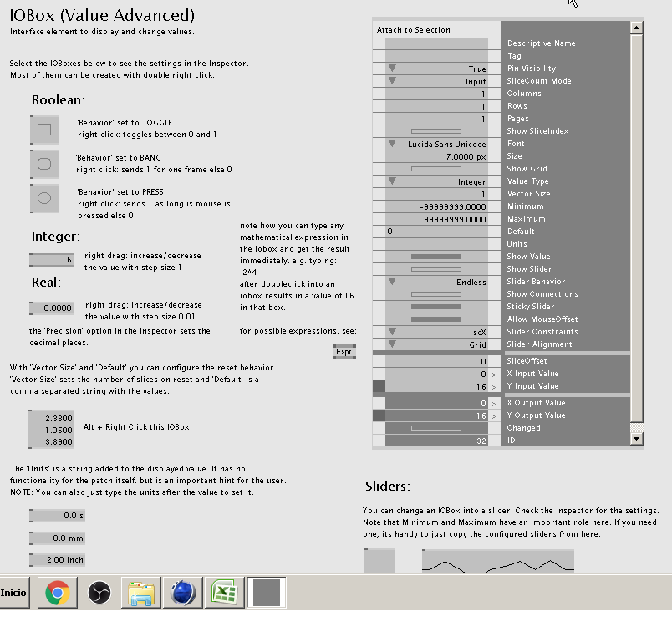Click the PRESS behavior circle IOBox
Image resolution: width=672 pixels, height=632 pixels.
(44, 198)
